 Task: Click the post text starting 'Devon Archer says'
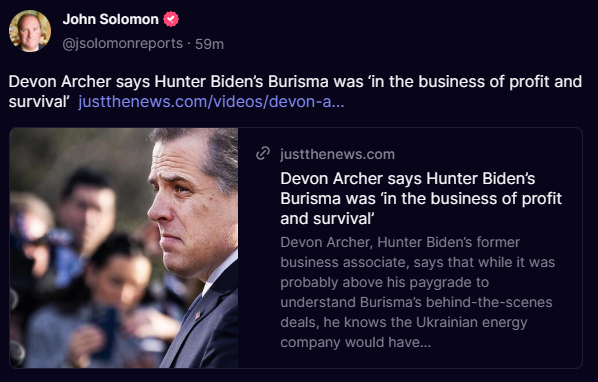tap(295, 91)
